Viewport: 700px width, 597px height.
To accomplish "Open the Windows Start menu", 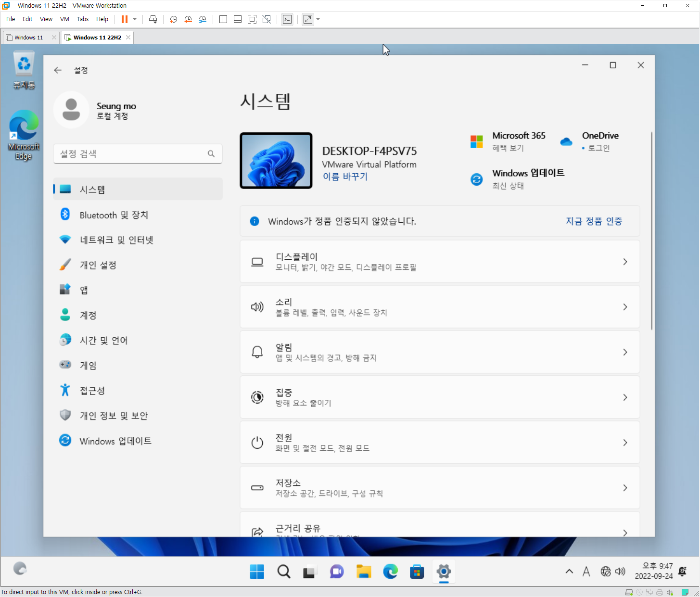I will [x=257, y=572].
